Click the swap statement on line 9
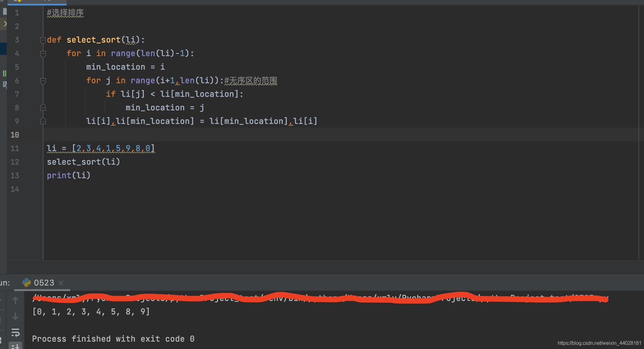 pos(202,121)
